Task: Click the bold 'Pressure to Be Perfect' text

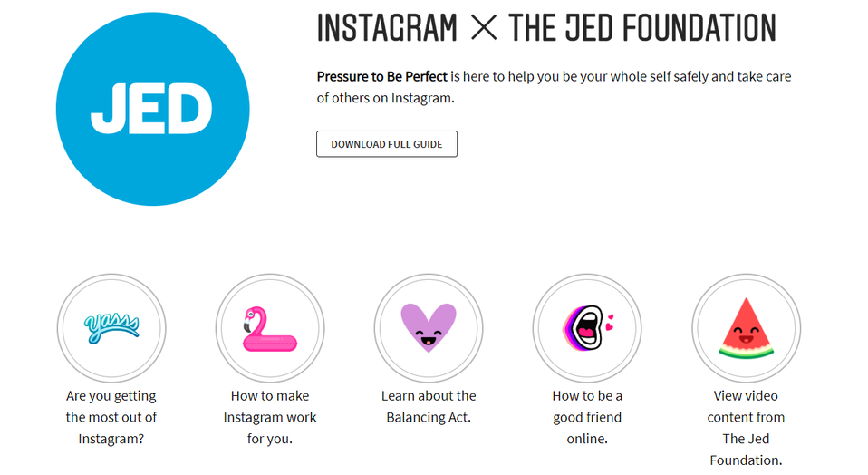Action: 382,76
